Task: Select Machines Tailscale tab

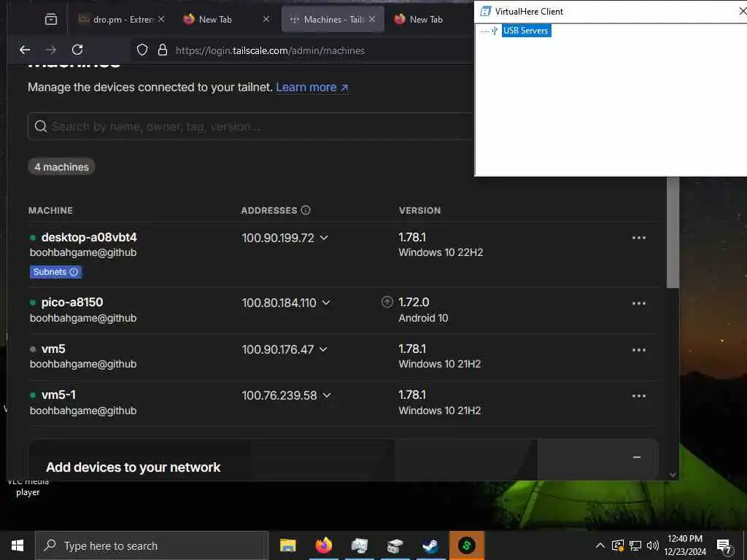Action: [x=333, y=19]
